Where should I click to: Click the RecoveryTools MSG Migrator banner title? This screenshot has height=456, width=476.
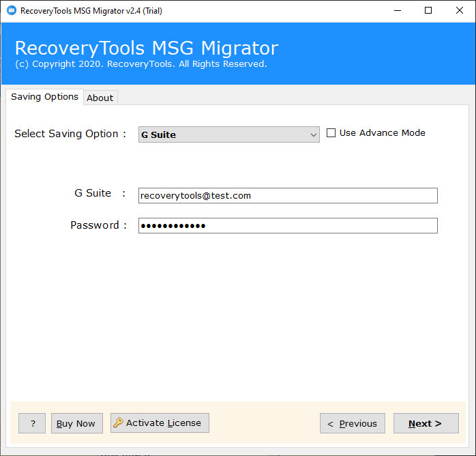tap(147, 48)
